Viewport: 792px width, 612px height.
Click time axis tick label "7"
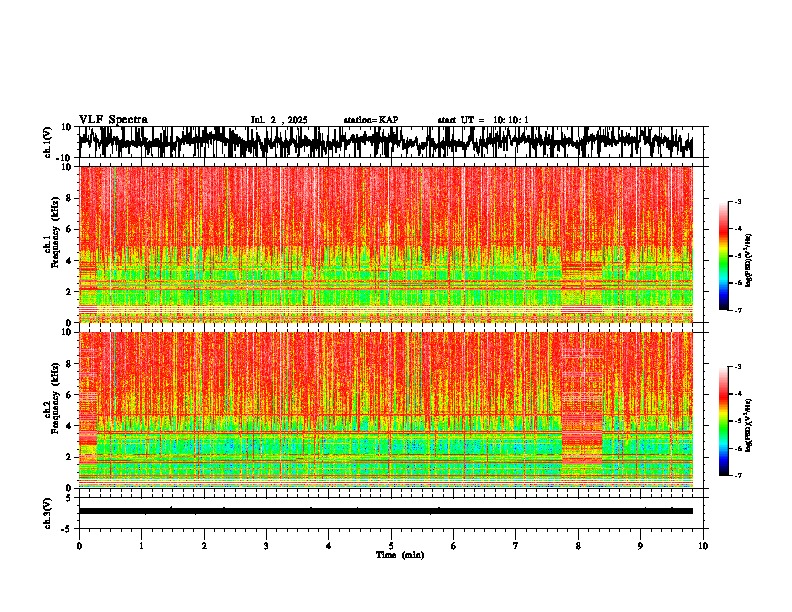pos(516,546)
